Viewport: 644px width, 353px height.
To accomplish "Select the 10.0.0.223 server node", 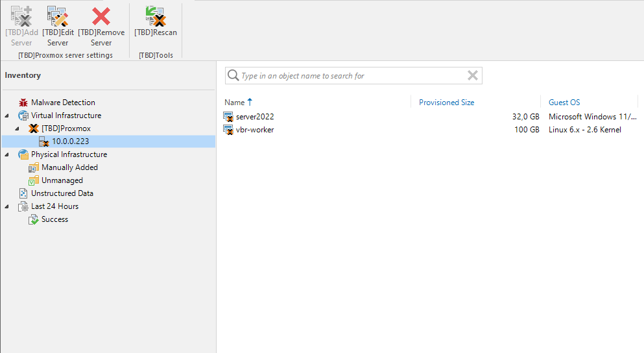I will tap(70, 141).
